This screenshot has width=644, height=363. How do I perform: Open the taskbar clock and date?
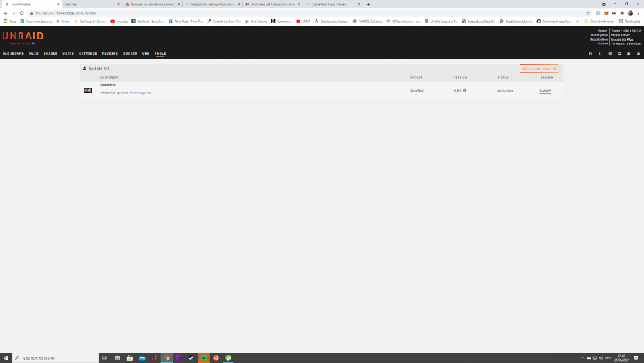(x=621, y=358)
